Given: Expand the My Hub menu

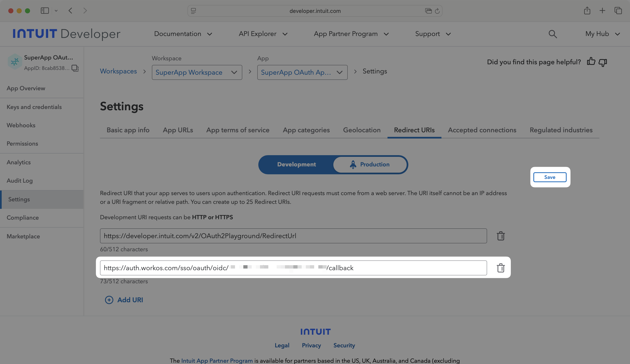Looking at the screenshot, I should [x=602, y=34].
